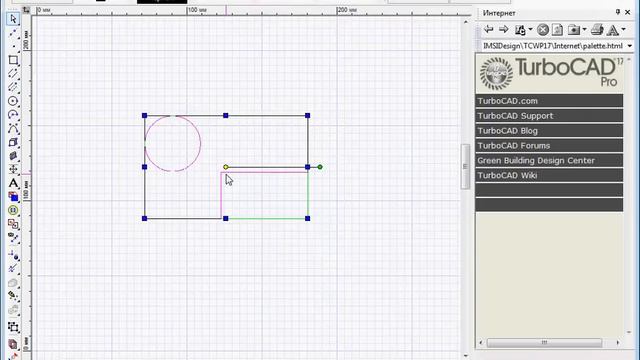Click the palette scroll right arrow
Screen dimensions: 640x360
618,342
